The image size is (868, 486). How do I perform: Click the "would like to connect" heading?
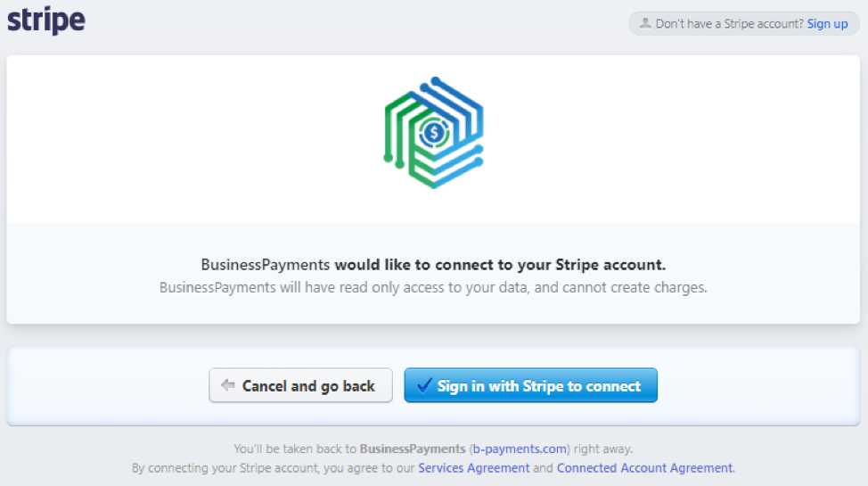tap(500, 265)
